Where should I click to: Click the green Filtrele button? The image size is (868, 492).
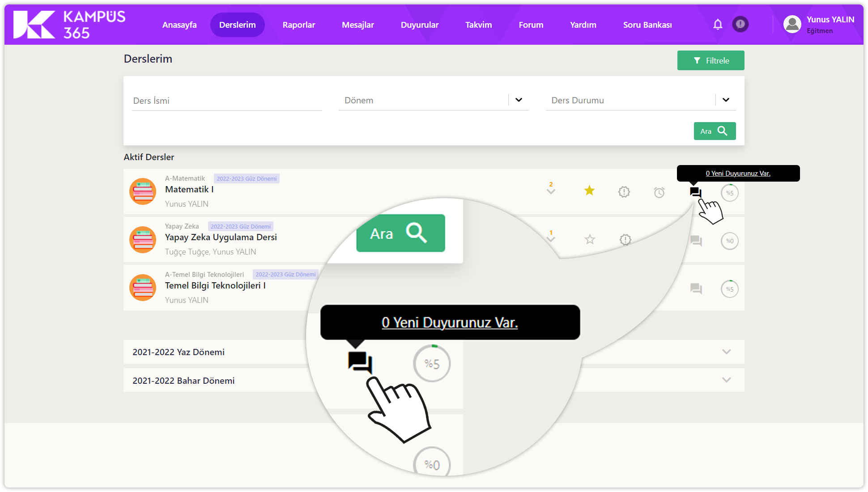pos(711,60)
